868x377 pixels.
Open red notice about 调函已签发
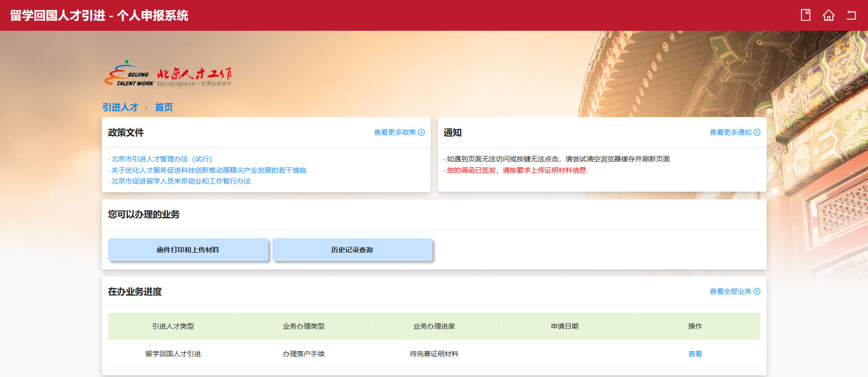pos(516,170)
